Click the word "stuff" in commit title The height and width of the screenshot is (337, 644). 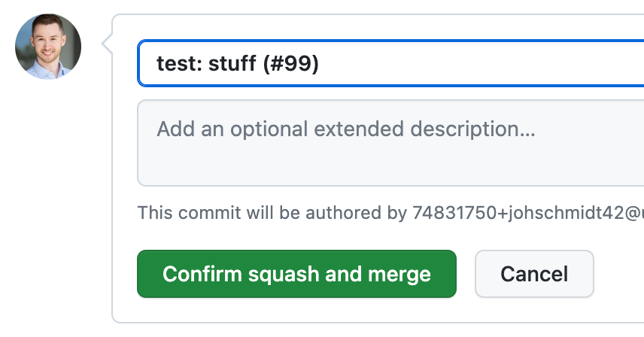click(x=232, y=64)
